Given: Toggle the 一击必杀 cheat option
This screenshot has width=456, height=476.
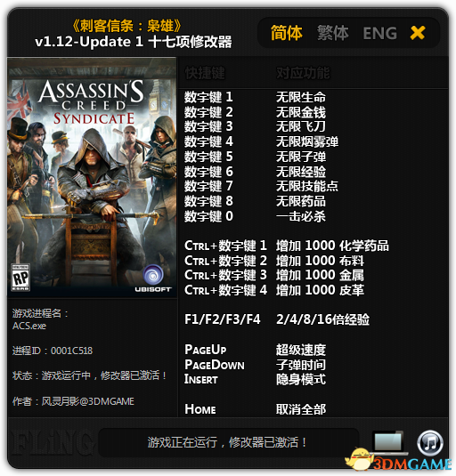Looking at the screenshot, I should coord(301,216).
